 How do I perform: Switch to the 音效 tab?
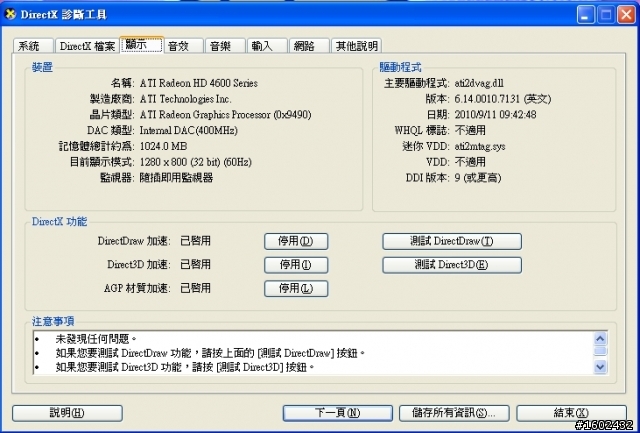pyautogui.click(x=183, y=46)
